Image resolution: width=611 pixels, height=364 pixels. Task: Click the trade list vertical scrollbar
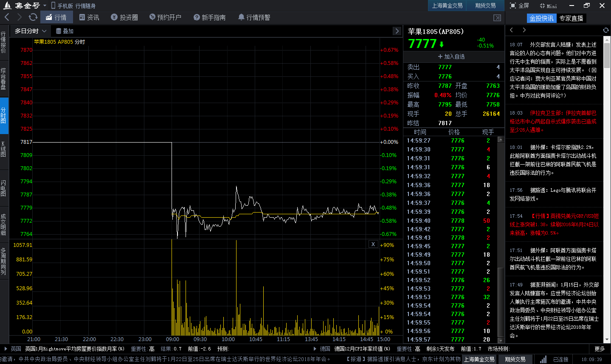(501, 239)
